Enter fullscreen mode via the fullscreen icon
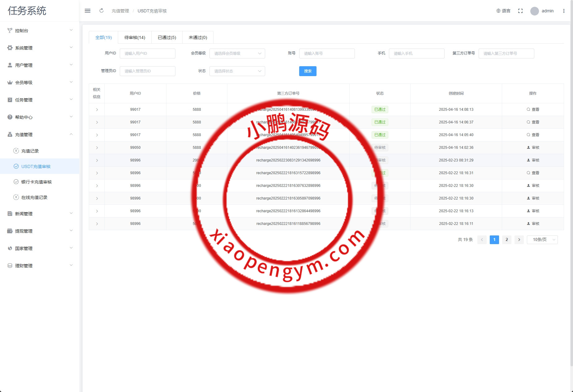 click(520, 11)
